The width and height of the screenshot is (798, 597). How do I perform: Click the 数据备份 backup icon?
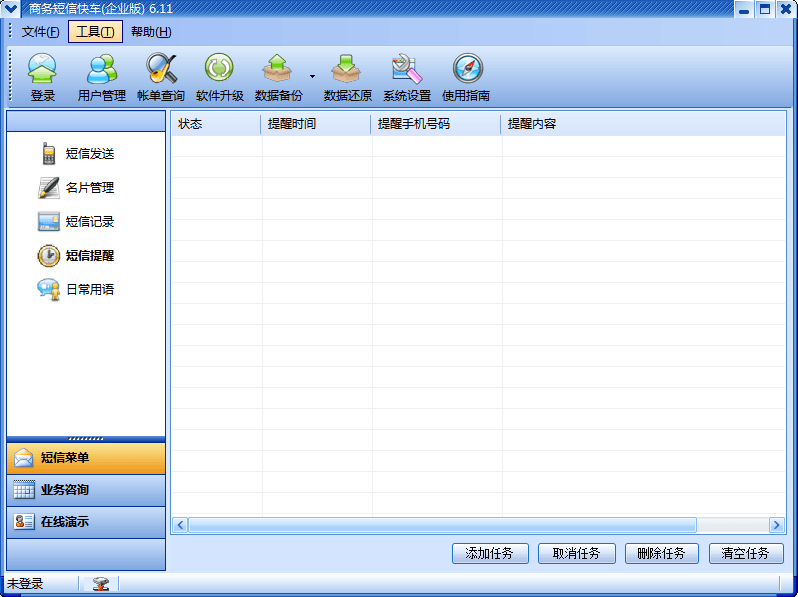277,78
